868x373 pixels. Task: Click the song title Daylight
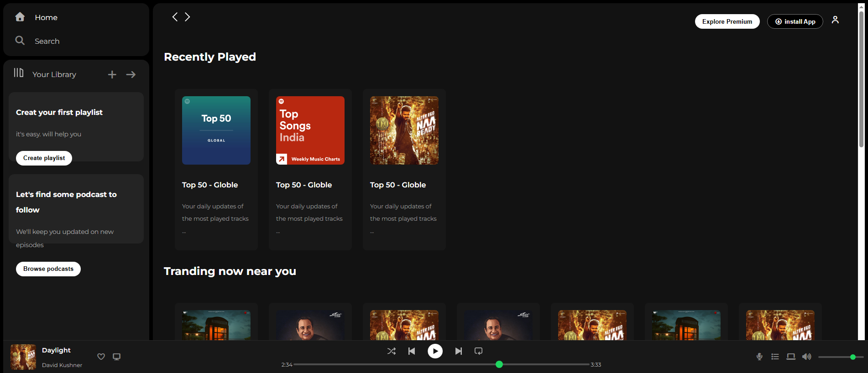coord(56,350)
